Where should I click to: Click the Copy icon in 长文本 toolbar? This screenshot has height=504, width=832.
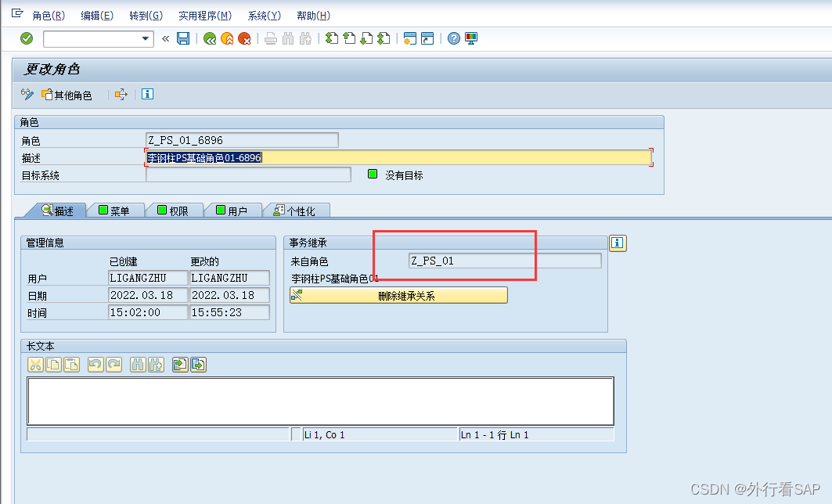pyautogui.click(x=53, y=365)
